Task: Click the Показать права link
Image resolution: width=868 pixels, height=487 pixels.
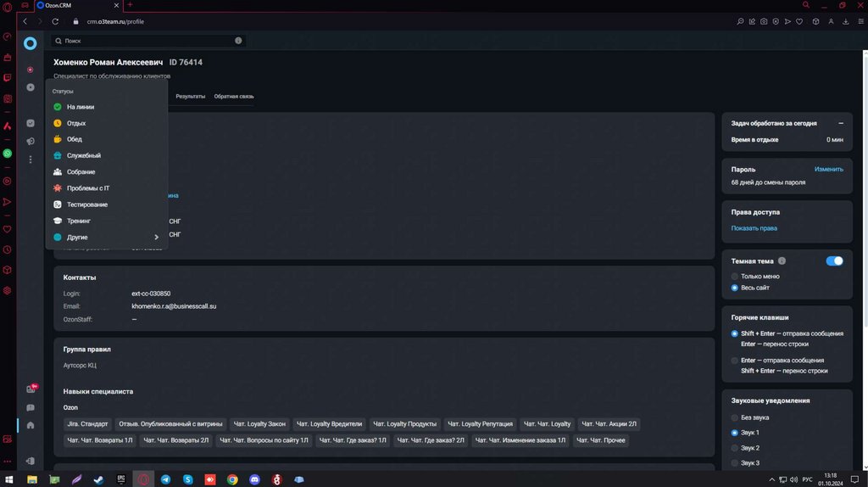Action: (x=754, y=228)
